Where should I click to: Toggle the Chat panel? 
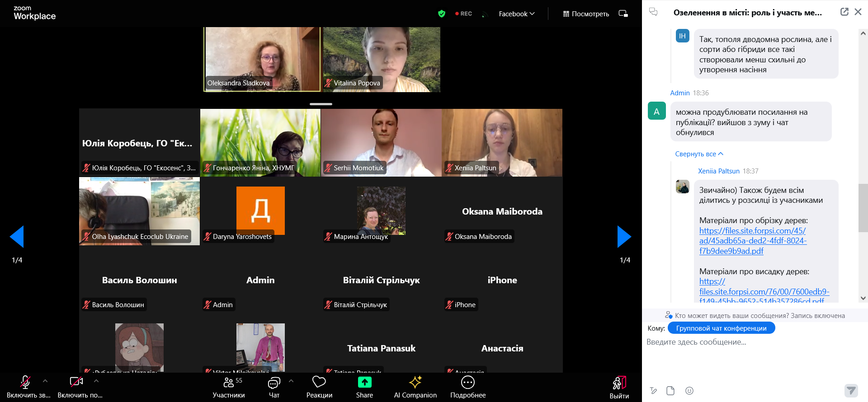tap(274, 383)
